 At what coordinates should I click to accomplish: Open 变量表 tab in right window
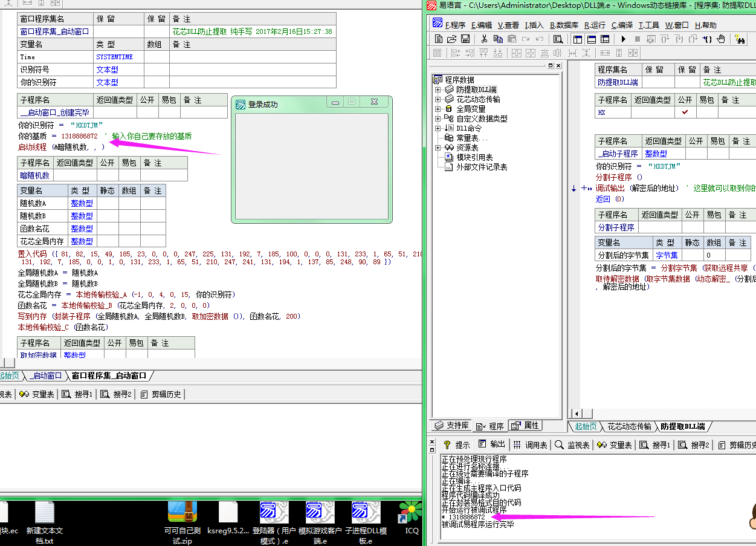pos(614,445)
